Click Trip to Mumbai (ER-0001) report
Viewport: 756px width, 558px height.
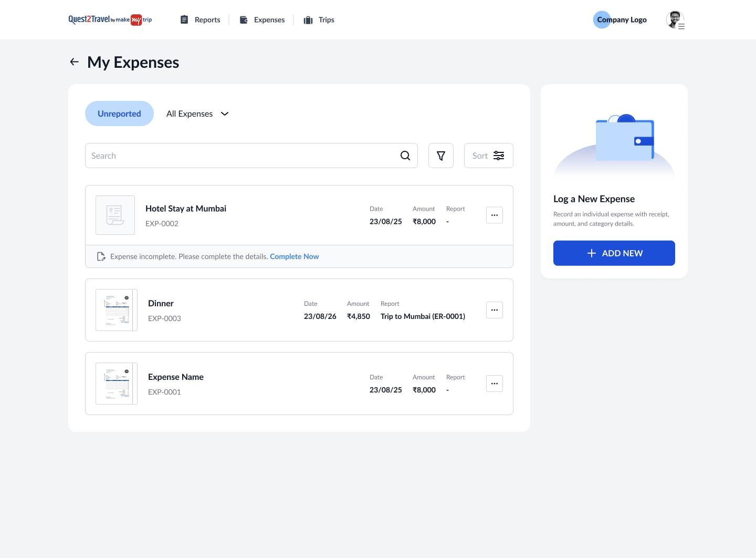pyautogui.click(x=423, y=316)
